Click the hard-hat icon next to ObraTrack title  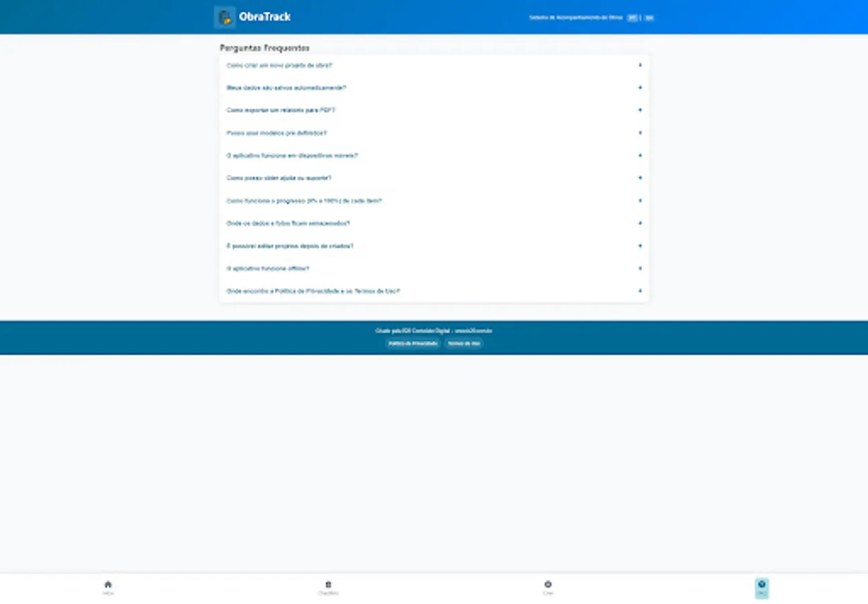pyautogui.click(x=224, y=16)
